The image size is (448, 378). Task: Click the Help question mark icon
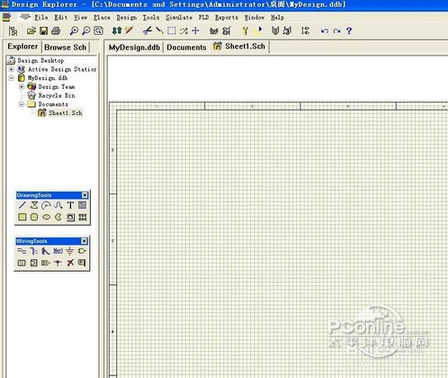click(x=349, y=31)
